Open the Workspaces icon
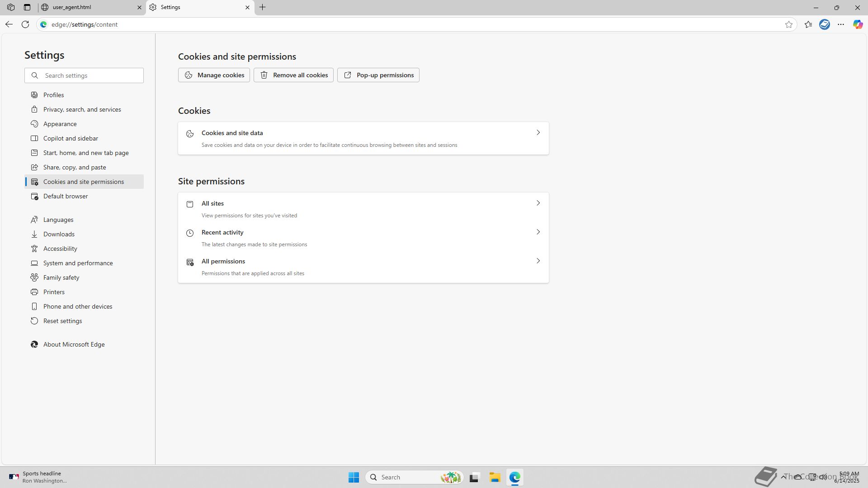868x488 pixels. (x=11, y=7)
